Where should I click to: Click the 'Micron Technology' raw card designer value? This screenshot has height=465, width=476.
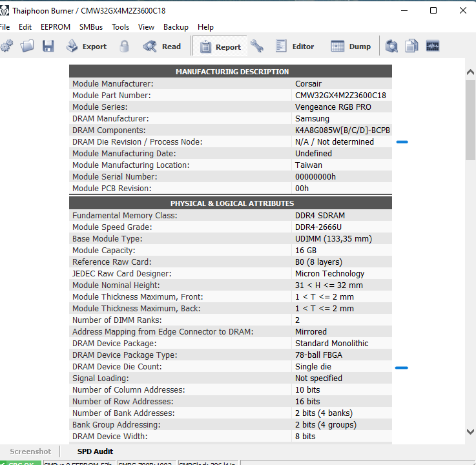(329, 273)
